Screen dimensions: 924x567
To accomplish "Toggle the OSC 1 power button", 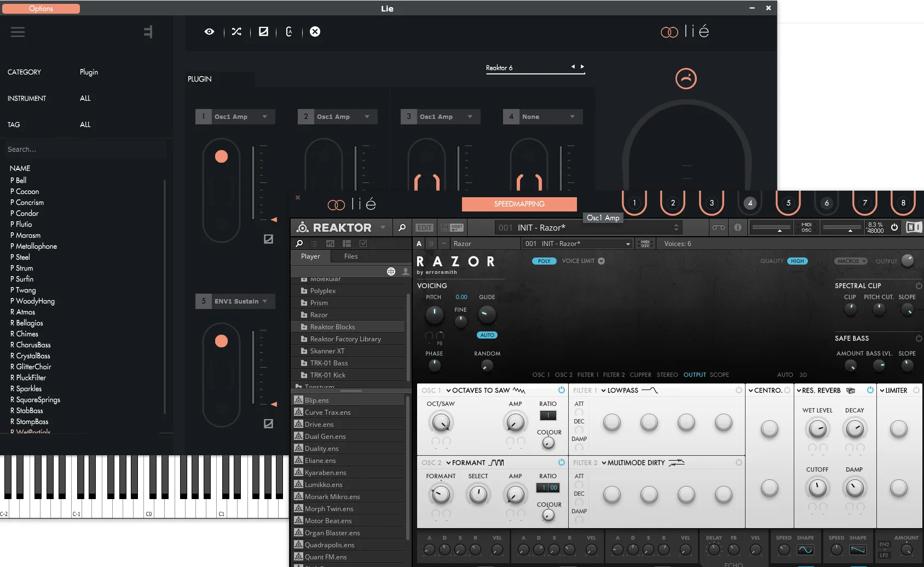I will click(561, 390).
